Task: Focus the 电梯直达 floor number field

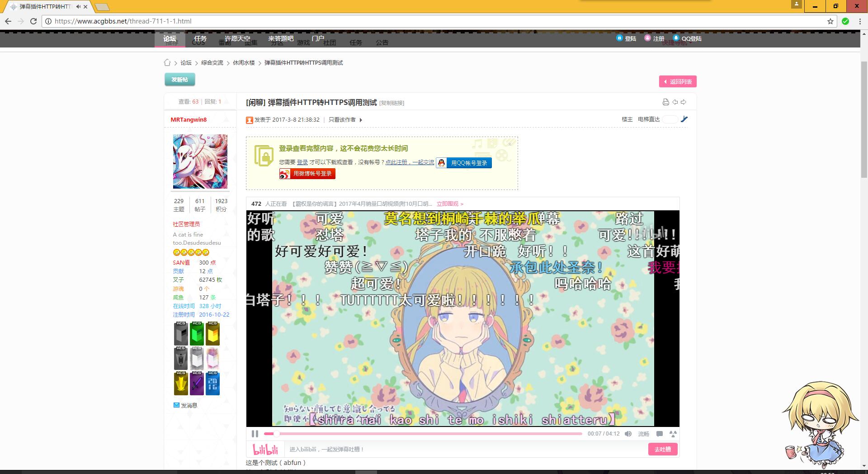Action: click(670, 119)
